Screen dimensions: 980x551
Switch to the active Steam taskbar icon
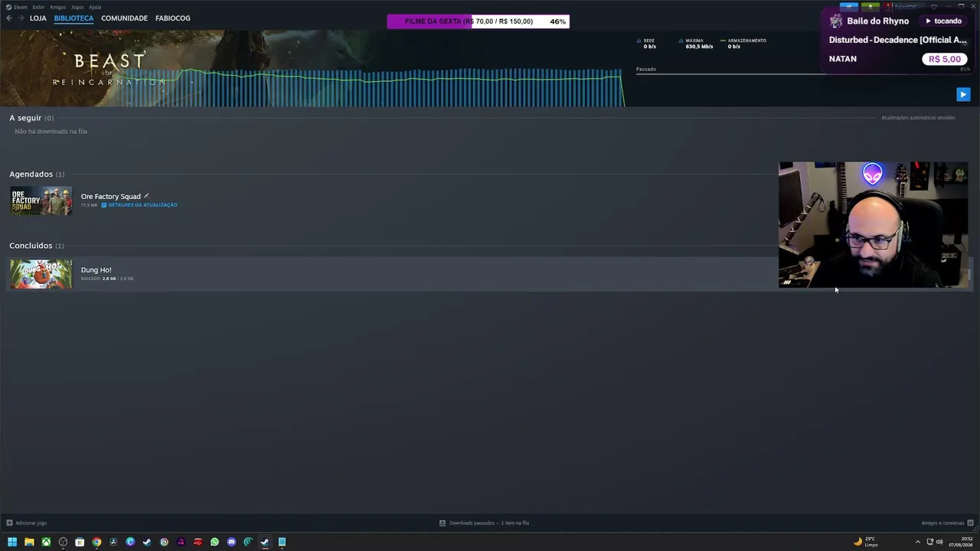click(265, 542)
